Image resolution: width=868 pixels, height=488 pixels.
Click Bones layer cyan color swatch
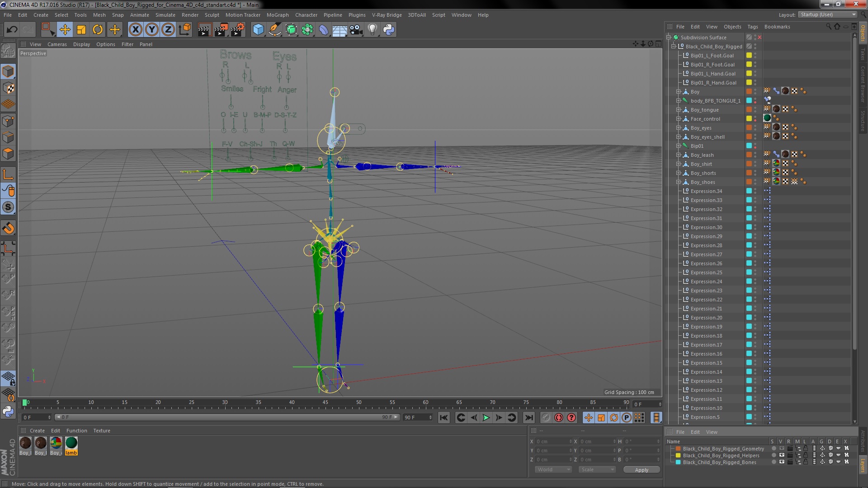(678, 462)
